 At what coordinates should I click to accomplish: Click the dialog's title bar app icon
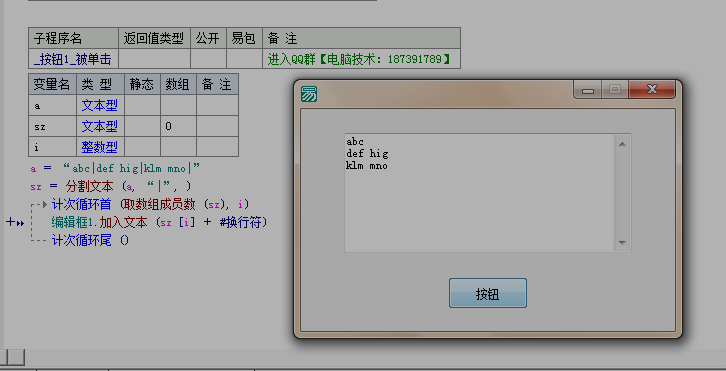click(x=309, y=94)
